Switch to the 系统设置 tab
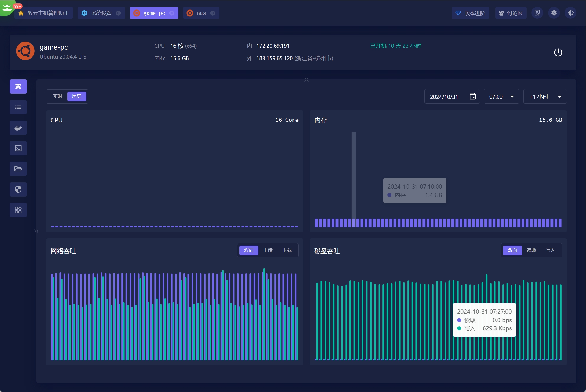The height and width of the screenshot is (392, 586). pos(101,13)
